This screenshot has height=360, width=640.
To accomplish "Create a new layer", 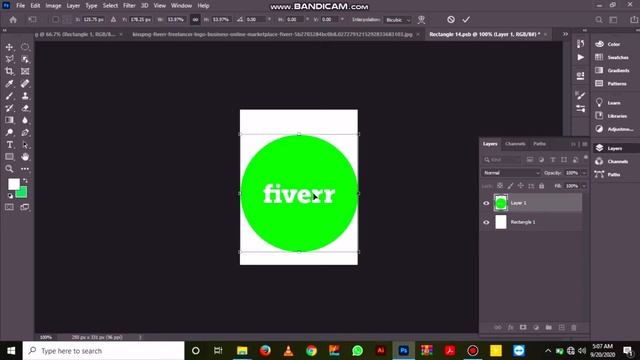I will coord(561,327).
